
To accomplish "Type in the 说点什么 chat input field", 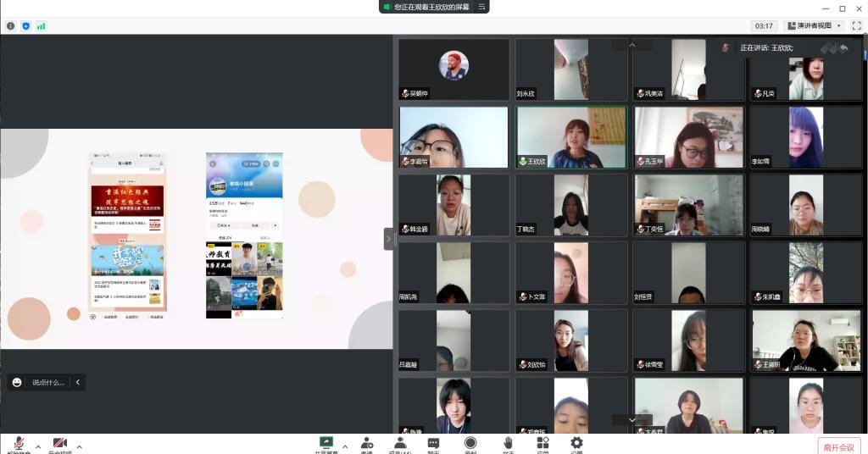I will [47, 383].
